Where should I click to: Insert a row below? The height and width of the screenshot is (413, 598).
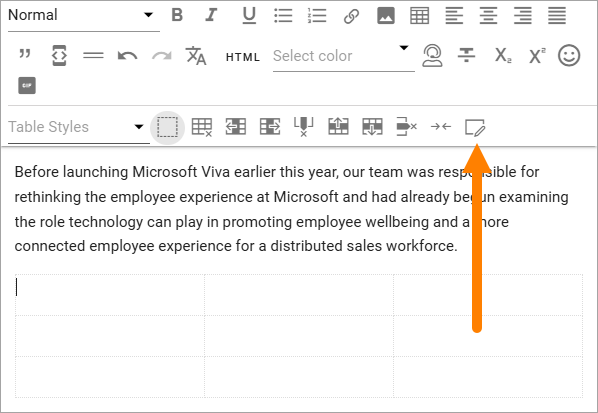point(373,127)
